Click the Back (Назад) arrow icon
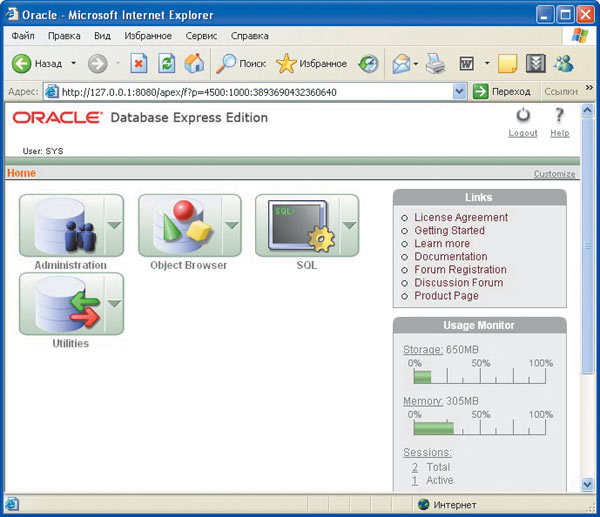 point(21,63)
